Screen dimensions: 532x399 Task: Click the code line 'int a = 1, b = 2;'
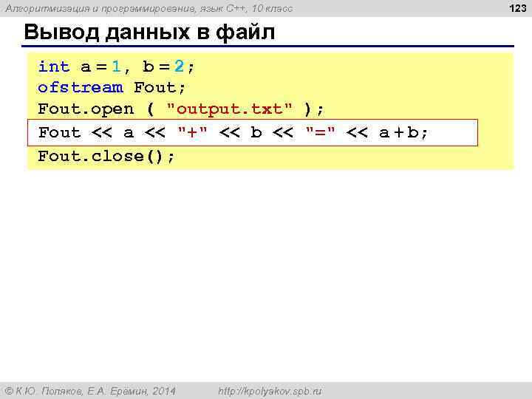(x=116, y=66)
